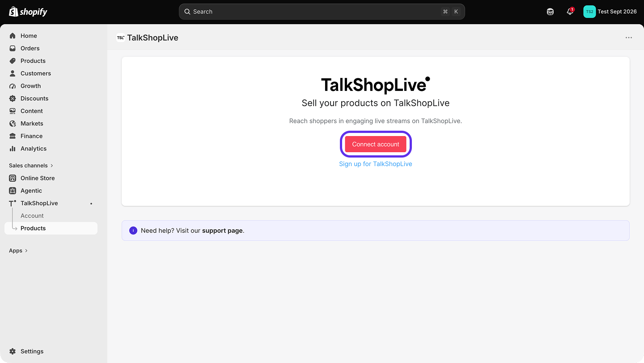Click the Reach shoppers in engaging live streams text

tap(376, 121)
